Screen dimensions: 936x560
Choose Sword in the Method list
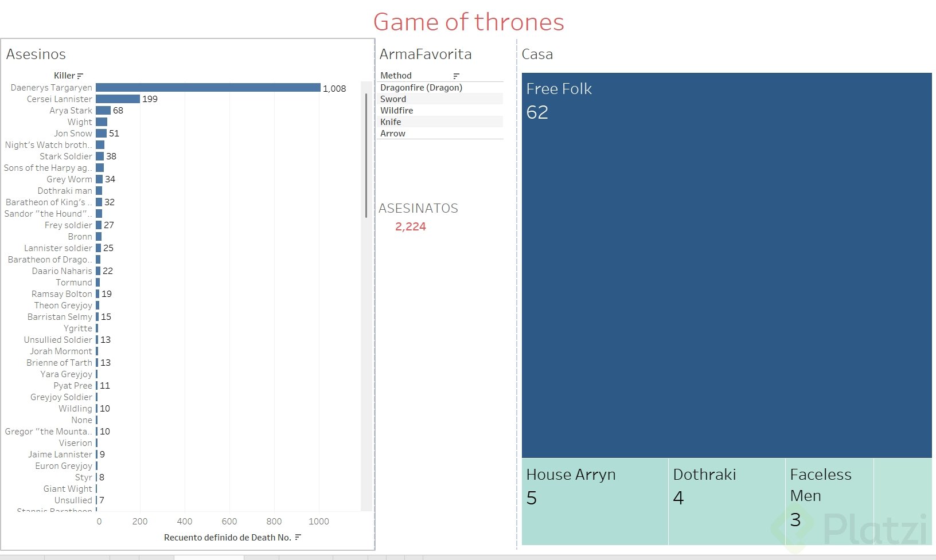point(393,99)
